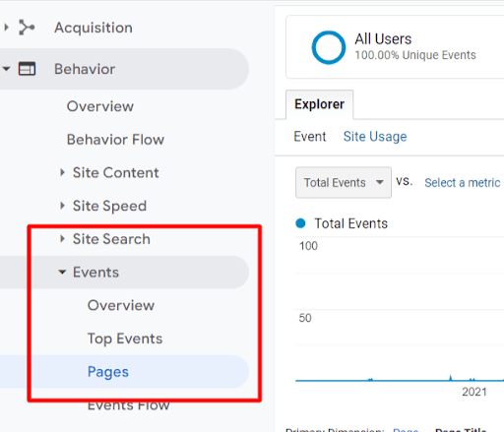The width and height of the screenshot is (504, 432).
Task: Expand the Acquisition section arrow
Action: pyautogui.click(x=6, y=27)
